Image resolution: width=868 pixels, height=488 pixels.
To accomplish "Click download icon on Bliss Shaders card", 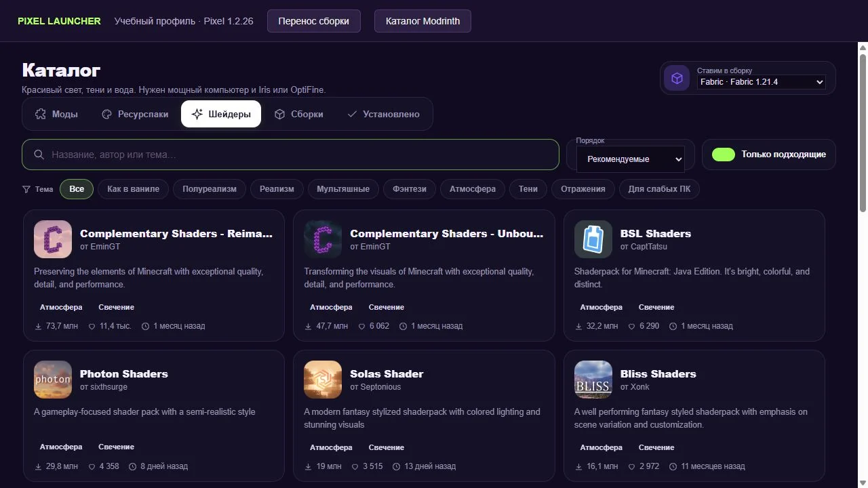I will 578,466.
